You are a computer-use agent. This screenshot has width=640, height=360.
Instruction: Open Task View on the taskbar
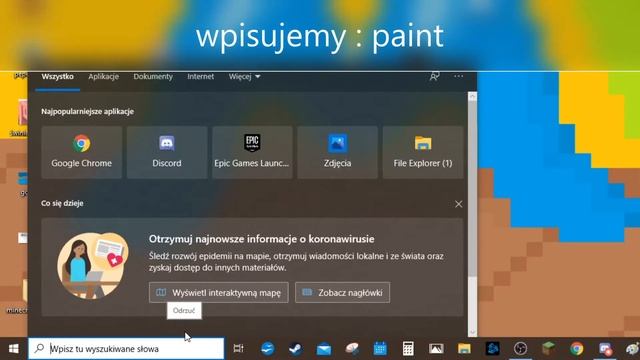(238, 349)
